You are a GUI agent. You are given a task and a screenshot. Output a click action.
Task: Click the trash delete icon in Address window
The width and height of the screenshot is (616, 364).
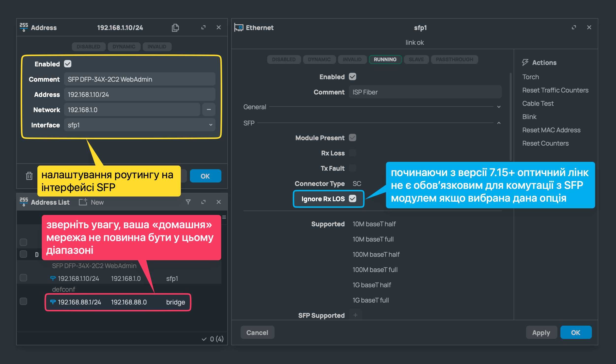[29, 176]
